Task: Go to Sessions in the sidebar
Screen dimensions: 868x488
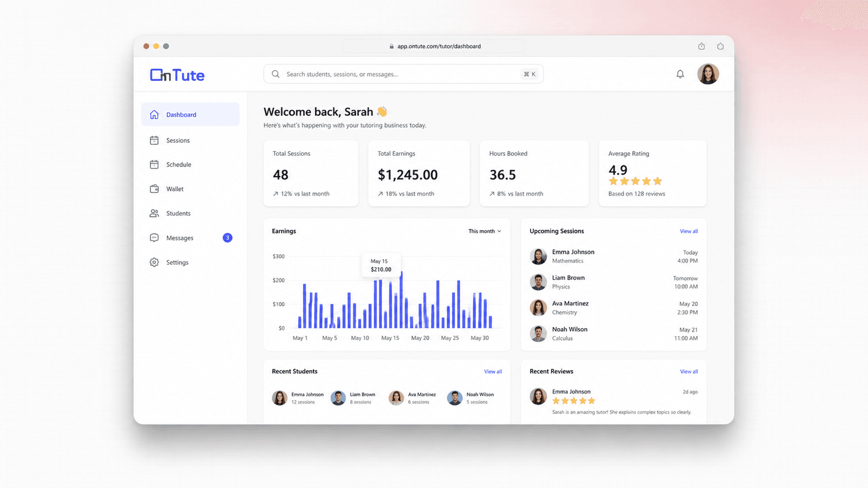Action: coord(190,140)
